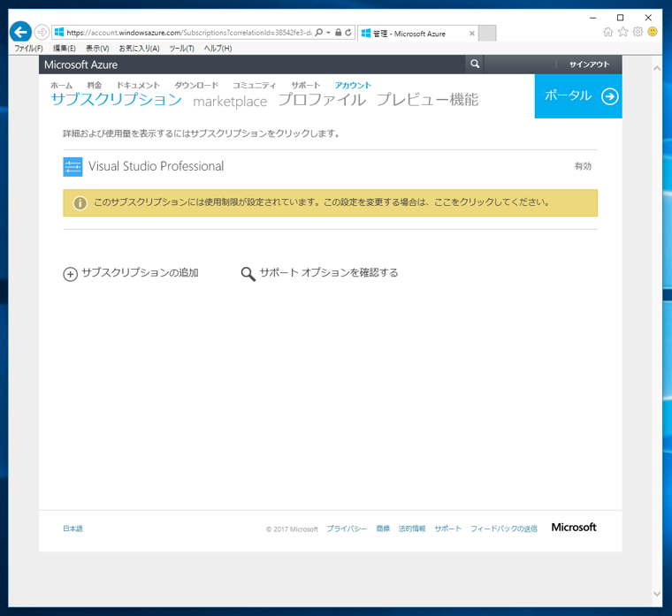Click the security lock icon in address bar
The image size is (672, 616).
(338, 33)
